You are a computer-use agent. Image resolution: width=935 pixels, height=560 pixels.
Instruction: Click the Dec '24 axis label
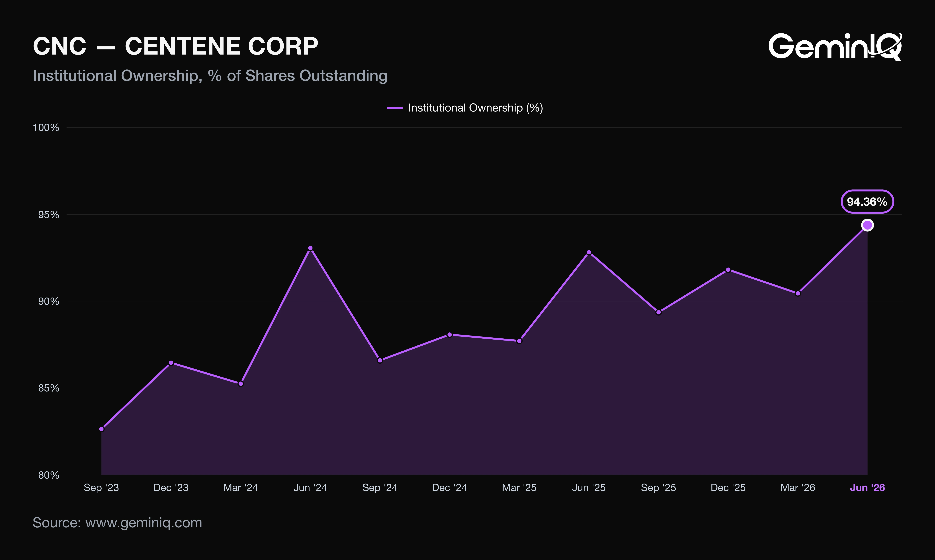(x=449, y=488)
